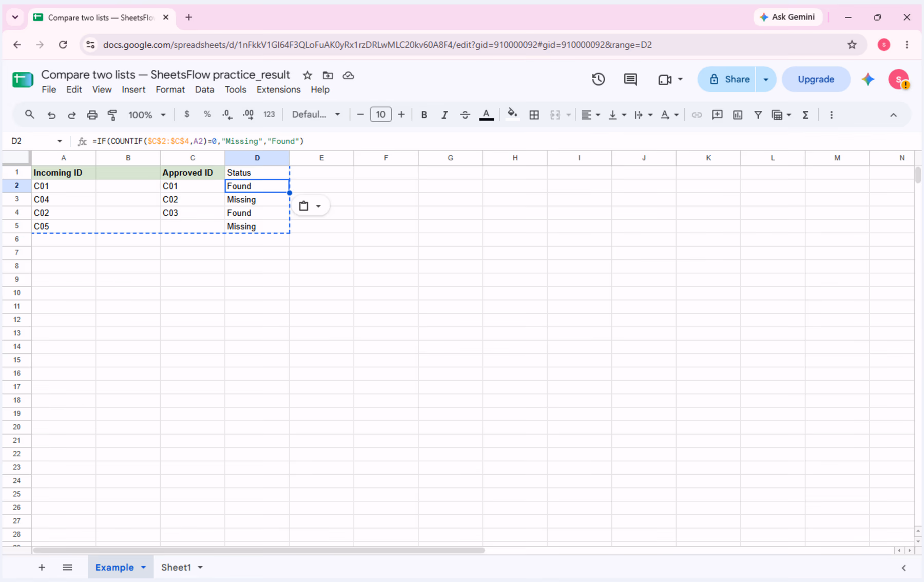Open the paste options dropdown
Image resolution: width=924 pixels, height=582 pixels.
[311, 206]
